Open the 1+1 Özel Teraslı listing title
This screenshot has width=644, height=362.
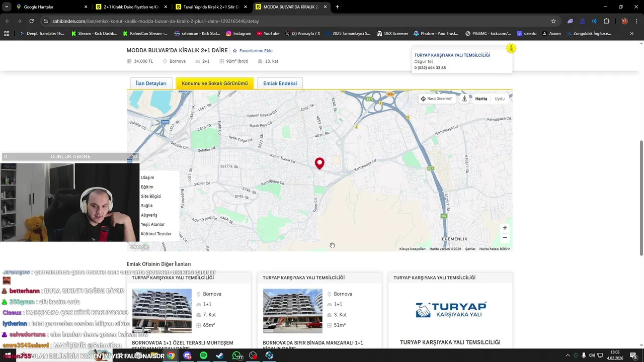point(183,345)
